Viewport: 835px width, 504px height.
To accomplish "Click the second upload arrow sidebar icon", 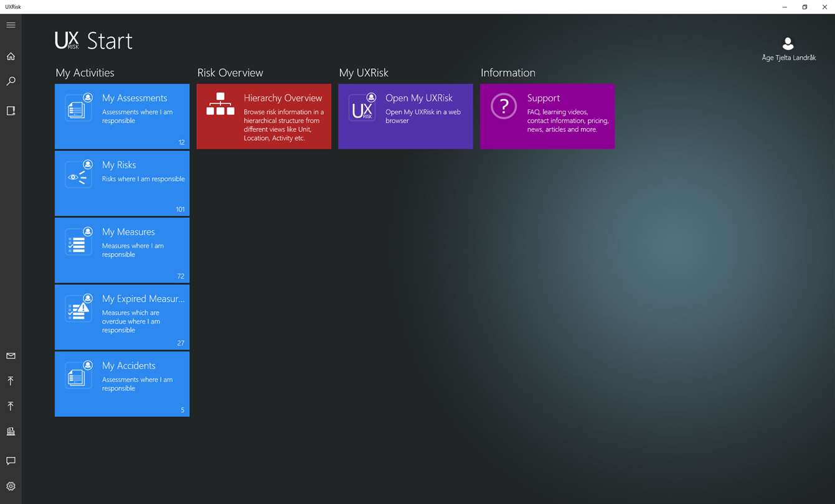I will point(11,406).
